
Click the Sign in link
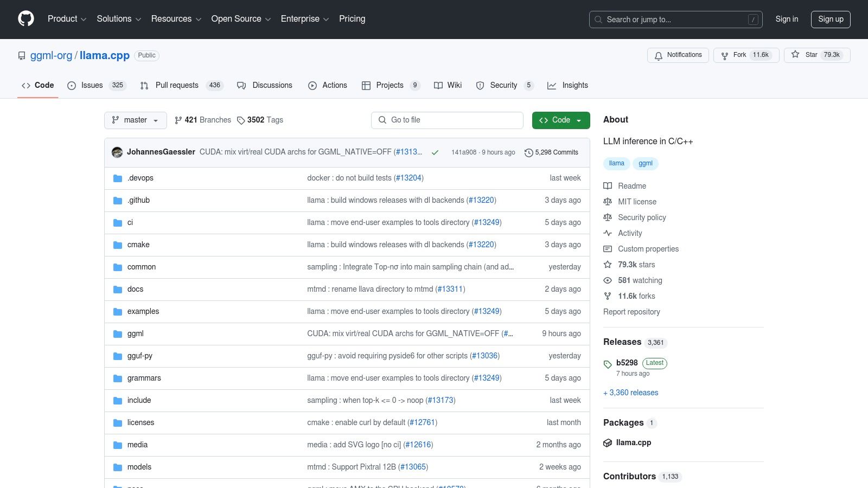(x=787, y=19)
